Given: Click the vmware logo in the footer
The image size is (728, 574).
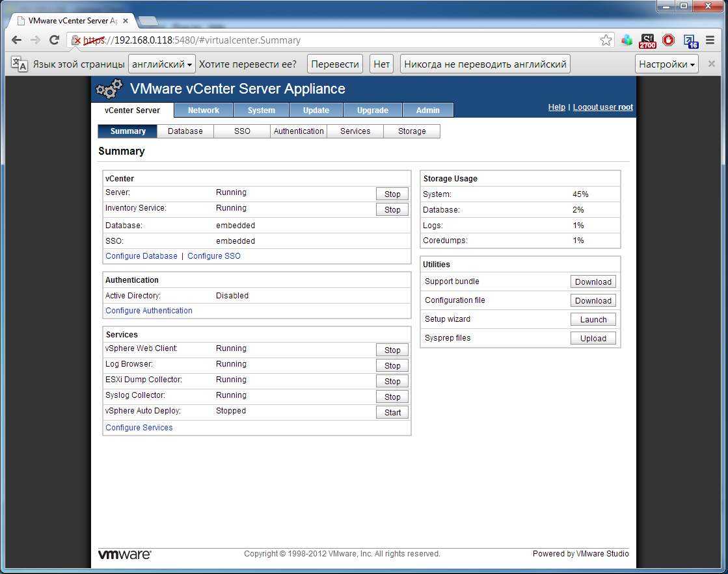Looking at the screenshot, I should [125, 554].
